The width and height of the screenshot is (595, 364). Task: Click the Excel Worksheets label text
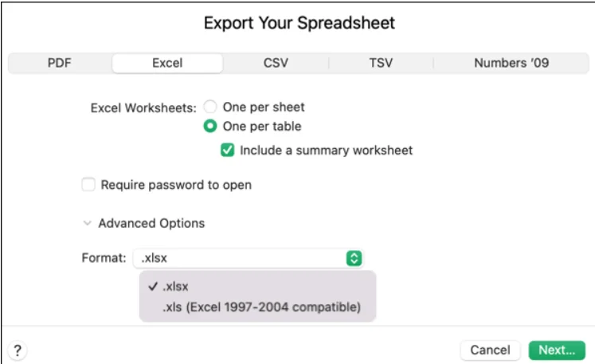[143, 108]
